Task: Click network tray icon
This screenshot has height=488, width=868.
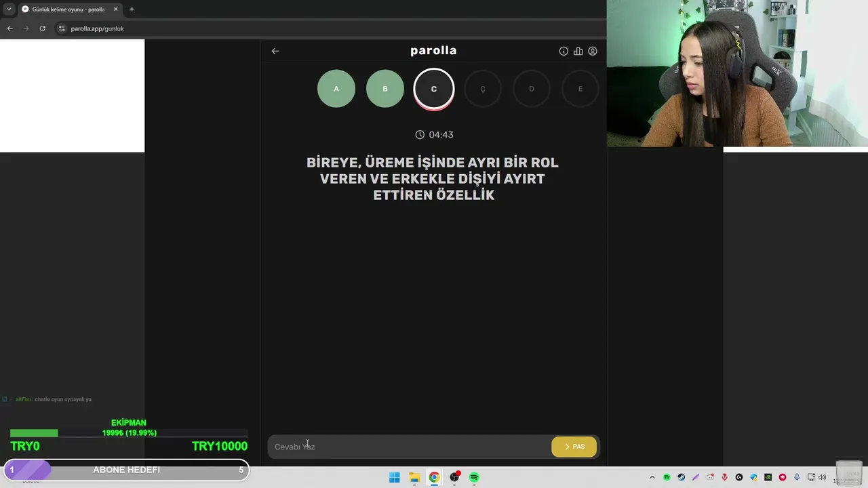Action: [811, 477]
